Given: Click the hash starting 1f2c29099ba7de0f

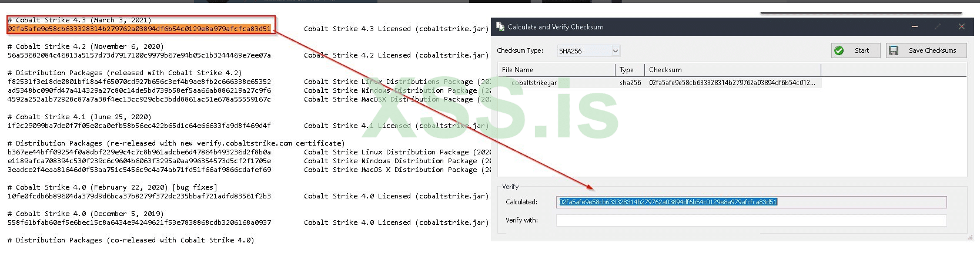Looking at the screenshot, I should click(x=139, y=126).
